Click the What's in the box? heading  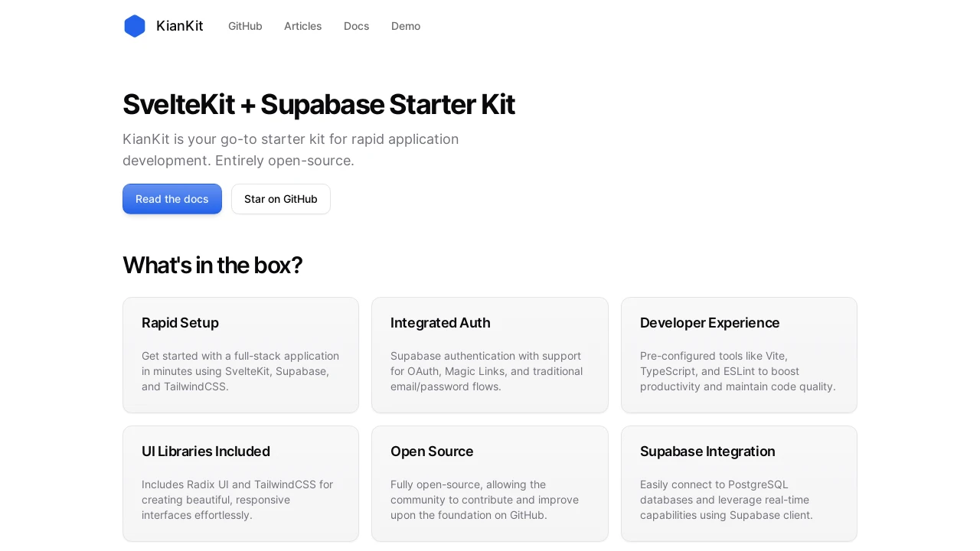213,265
